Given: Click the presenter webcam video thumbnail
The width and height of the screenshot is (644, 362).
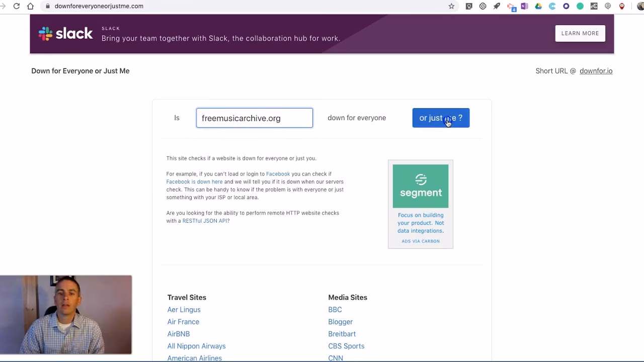Looking at the screenshot, I should (66, 315).
